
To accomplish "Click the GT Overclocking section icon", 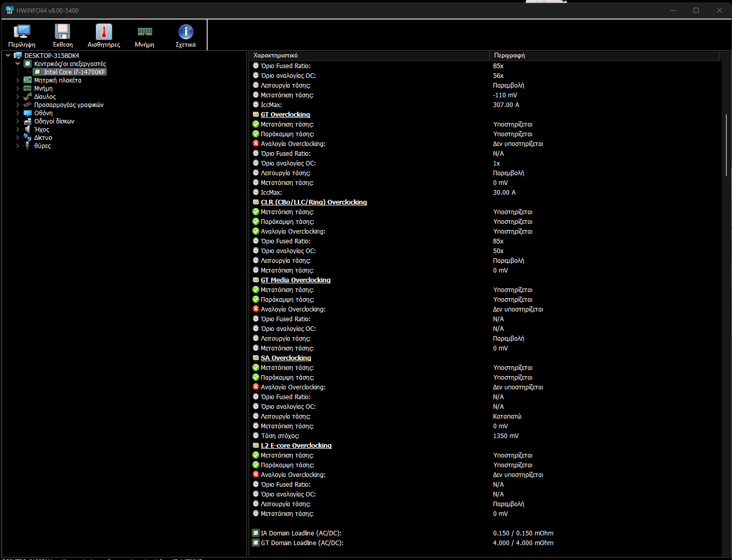I will (256, 115).
